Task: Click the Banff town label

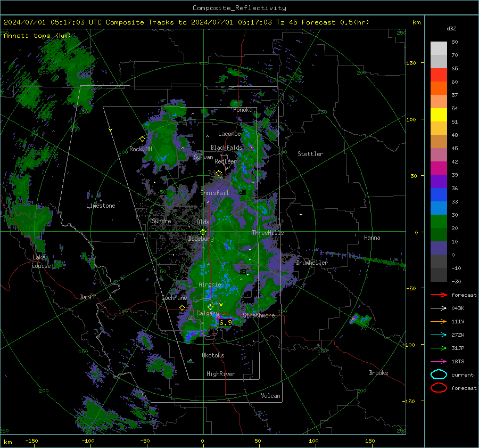Action: [x=88, y=297]
